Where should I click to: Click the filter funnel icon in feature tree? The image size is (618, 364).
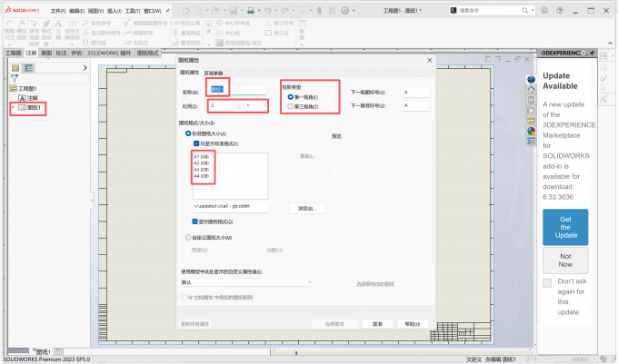click(15, 77)
